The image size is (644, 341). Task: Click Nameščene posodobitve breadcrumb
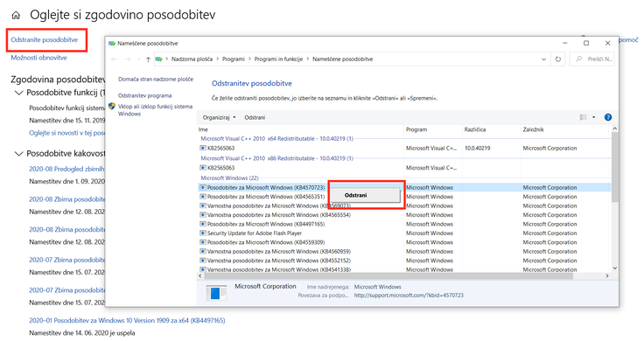tap(342, 59)
